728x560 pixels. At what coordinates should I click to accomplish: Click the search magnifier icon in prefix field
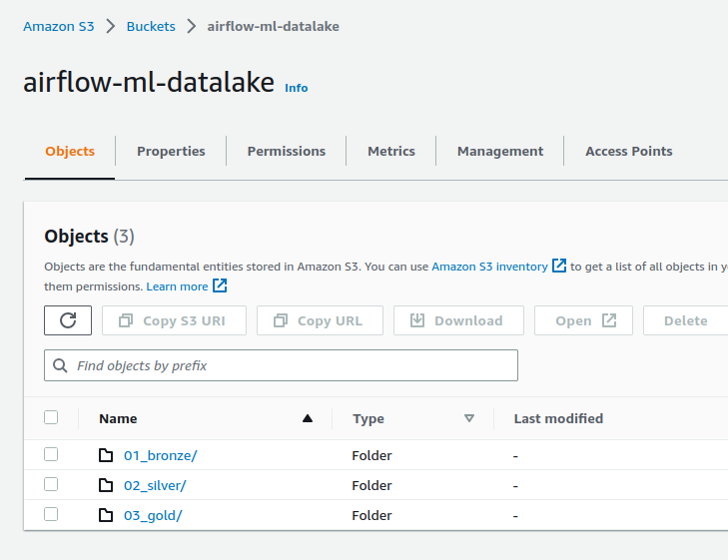[x=60, y=365]
